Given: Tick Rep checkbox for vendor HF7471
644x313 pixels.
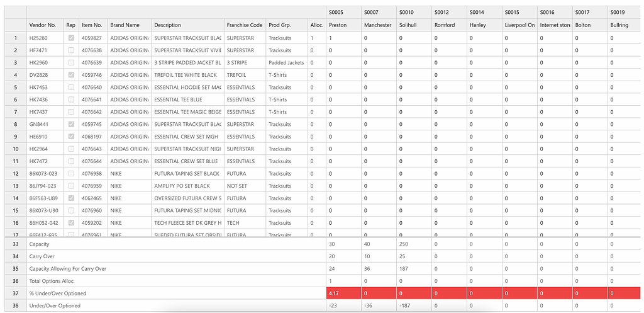Looking at the screenshot, I should coord(72,50).
